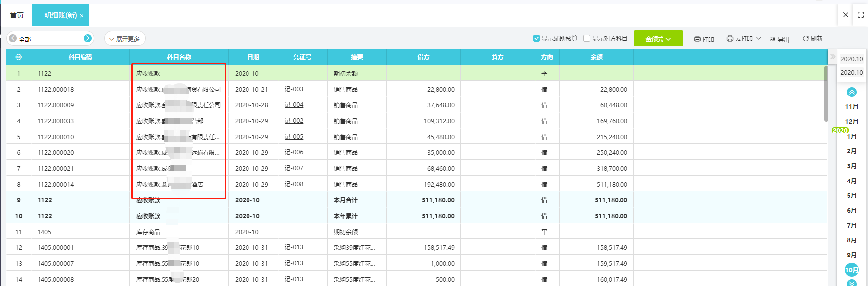Open column settings gear in table header
Screen dimensions: 868x286
(x=19, y=57)
